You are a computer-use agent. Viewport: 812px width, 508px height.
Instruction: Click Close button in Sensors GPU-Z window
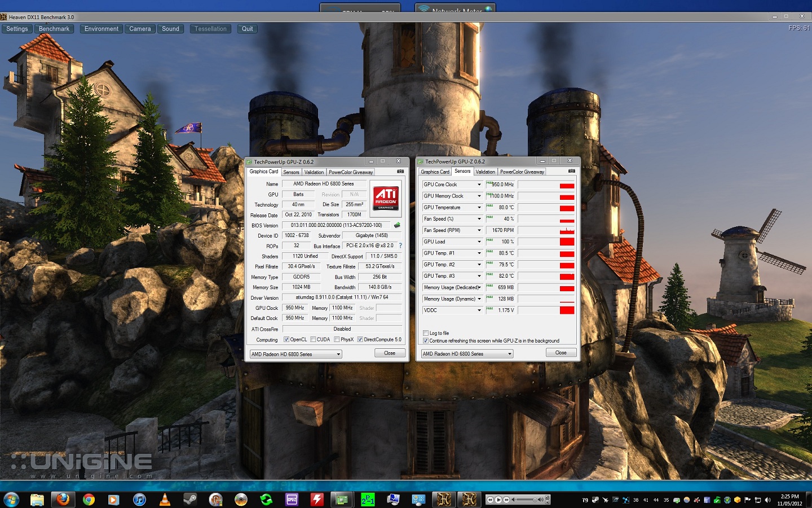[561, 352]
